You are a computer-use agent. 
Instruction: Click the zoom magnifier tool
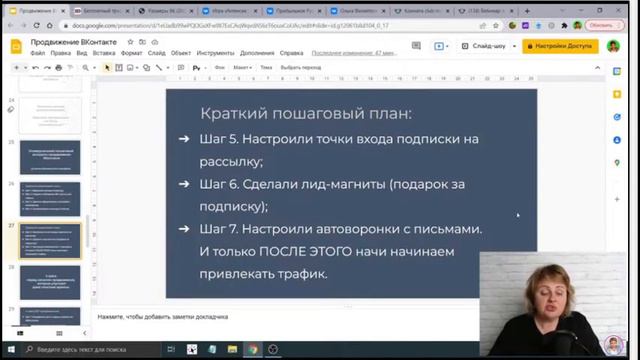pos(85,67)
